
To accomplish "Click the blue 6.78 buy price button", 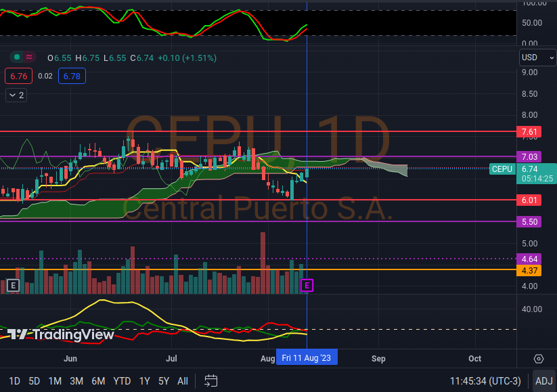I will point(72,76).
